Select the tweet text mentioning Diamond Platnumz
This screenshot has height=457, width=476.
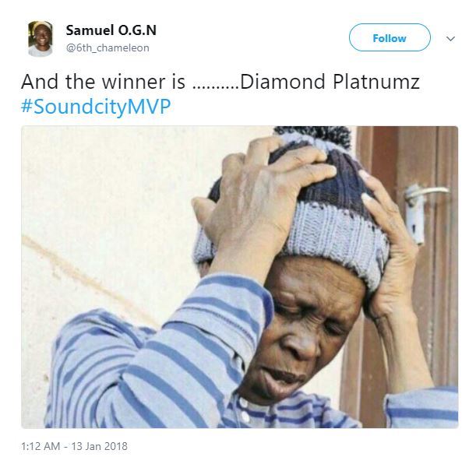pos(220,94)
